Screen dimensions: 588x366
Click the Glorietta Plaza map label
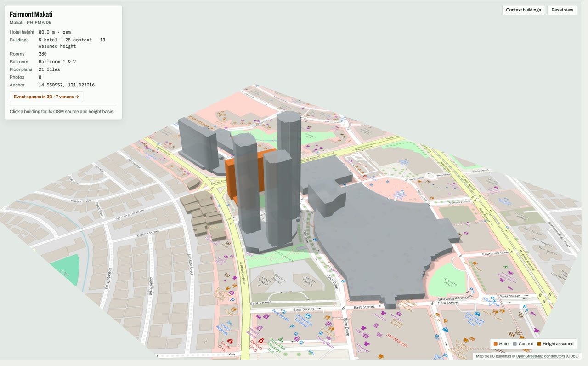tap(450, 281)
